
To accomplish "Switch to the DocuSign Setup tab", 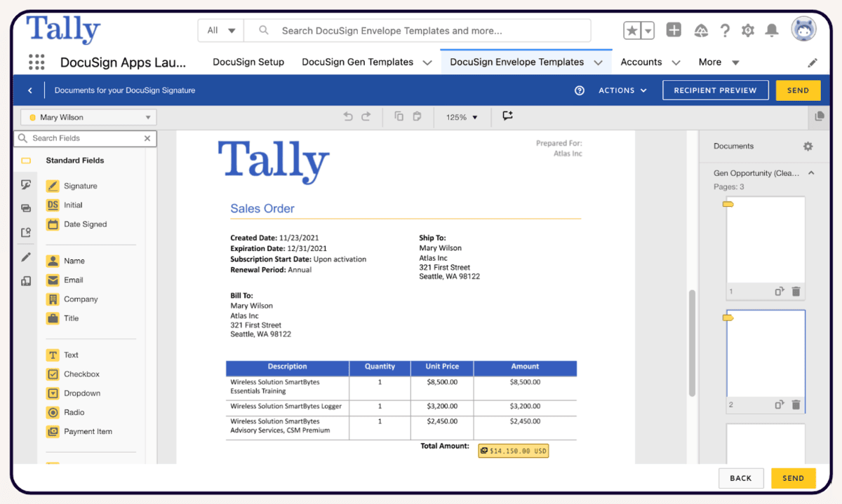I will pos(248,62).
